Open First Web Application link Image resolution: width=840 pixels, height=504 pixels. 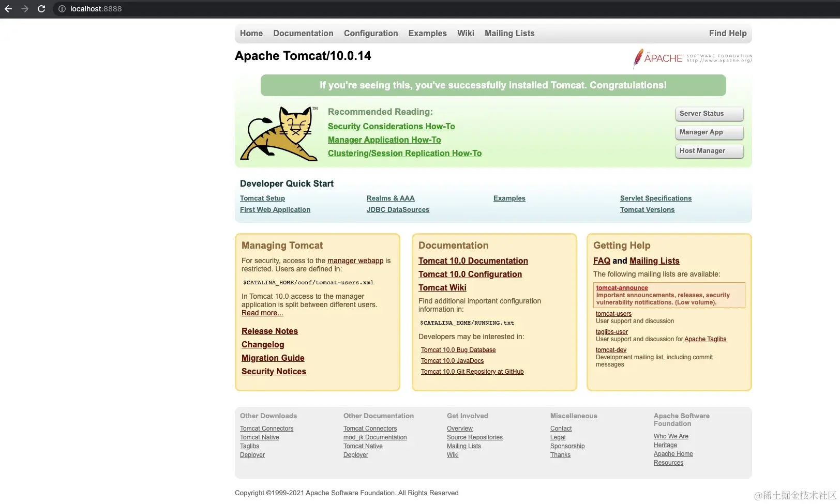pyautogui.click(x=275, y=209)
